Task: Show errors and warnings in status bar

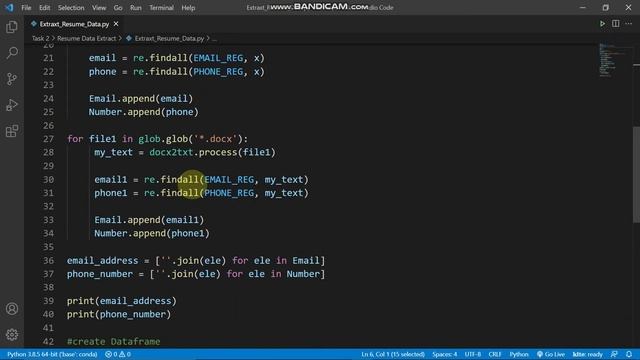Action: pyautogui.click(x=118, y=354)
